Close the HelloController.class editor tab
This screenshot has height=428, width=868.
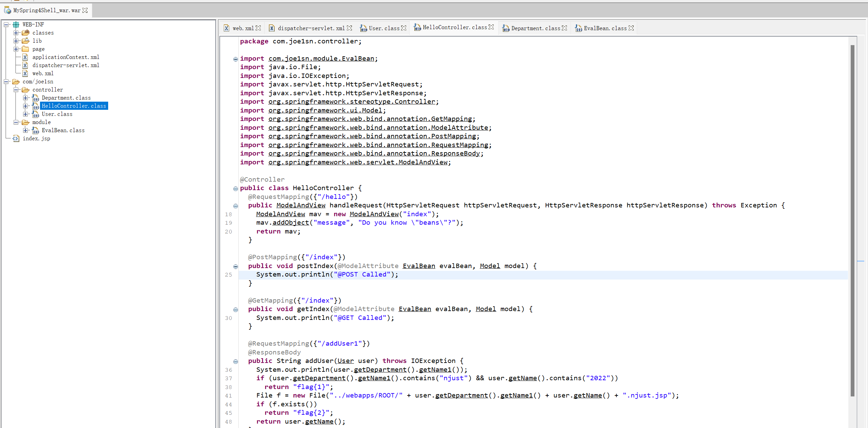[491, 27]
